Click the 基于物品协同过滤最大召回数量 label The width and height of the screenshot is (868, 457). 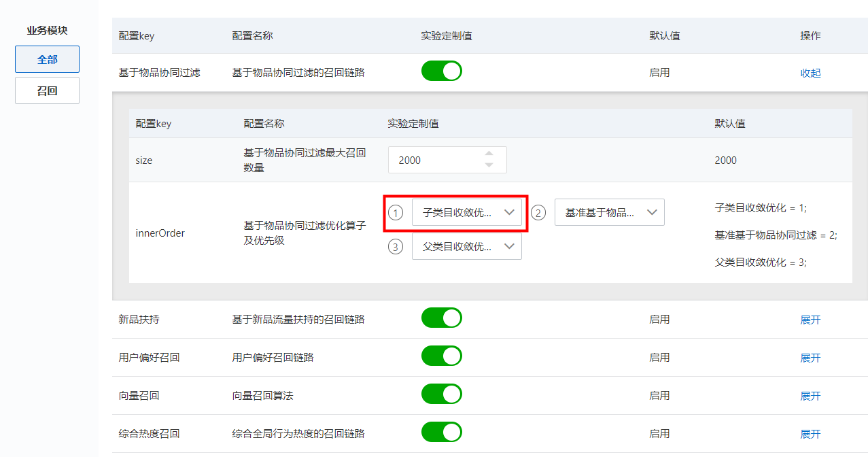(305, 160)
